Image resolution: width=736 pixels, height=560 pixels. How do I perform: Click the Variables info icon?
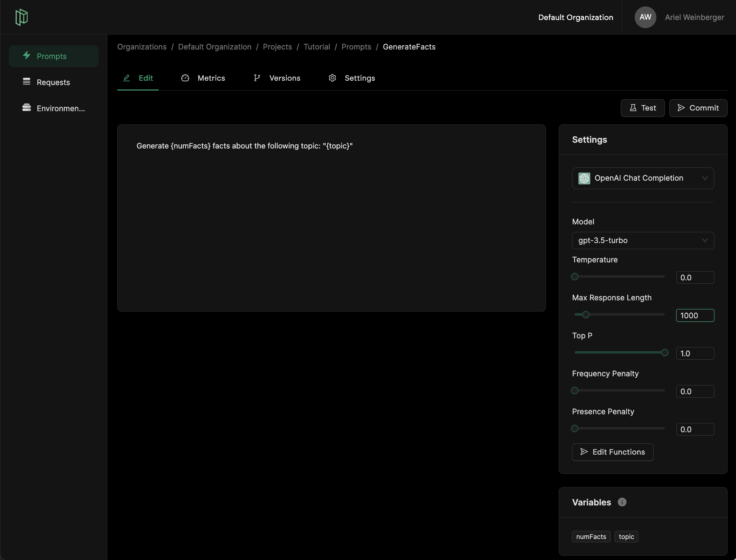pyautogui.click(x=622, y=502)
